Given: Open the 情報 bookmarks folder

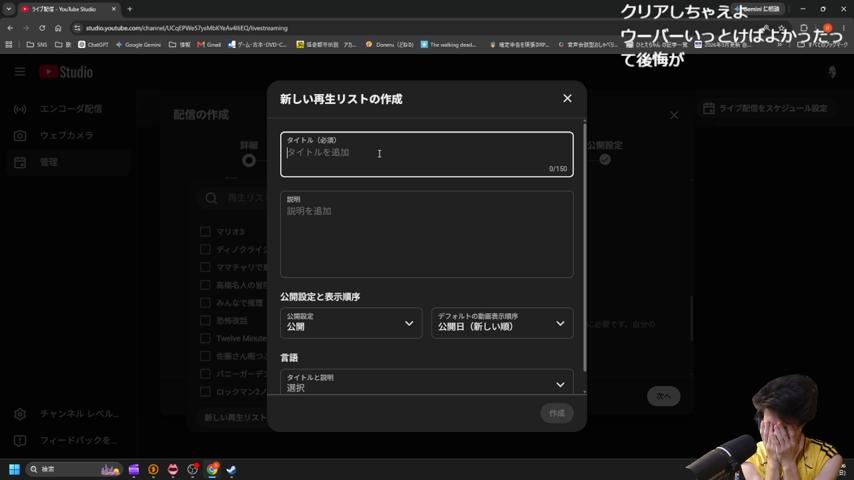Looking at the screenshot, I should click(179, 44).
